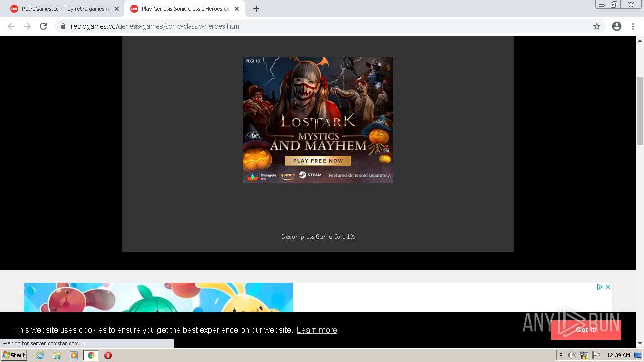Click the 12:39 AM clock
Viewport: 644px width, 362px height.
coord(618,355)
